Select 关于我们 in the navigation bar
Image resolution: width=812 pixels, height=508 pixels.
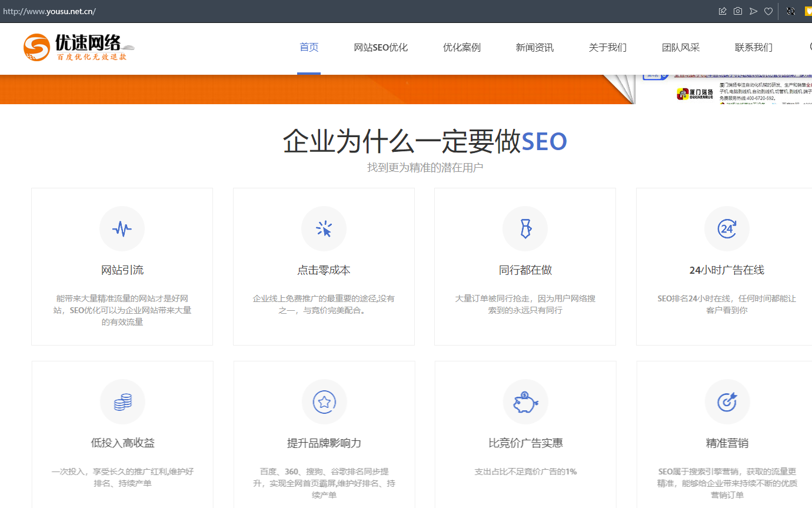(x=608, y=48)
